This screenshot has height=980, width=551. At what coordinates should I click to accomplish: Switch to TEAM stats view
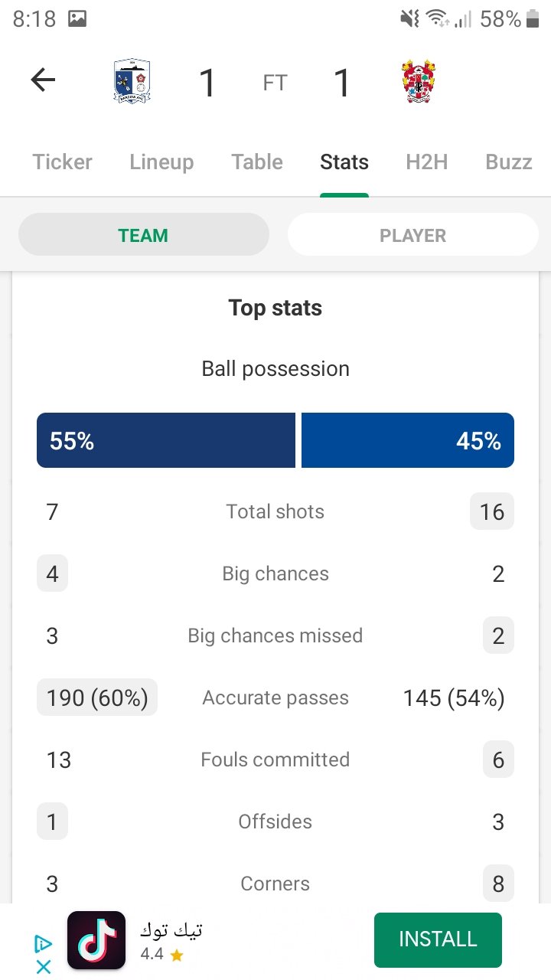pyautogui.click(x=144, y=234)
